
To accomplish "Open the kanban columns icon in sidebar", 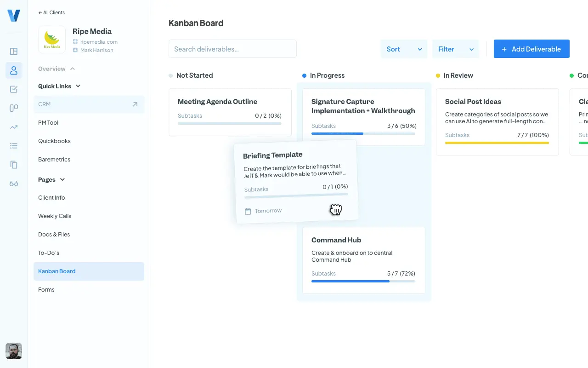I will 14,108.
